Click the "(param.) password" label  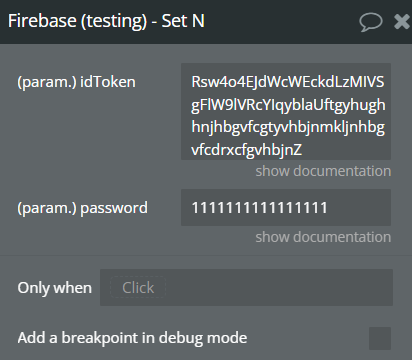point(82,208)
